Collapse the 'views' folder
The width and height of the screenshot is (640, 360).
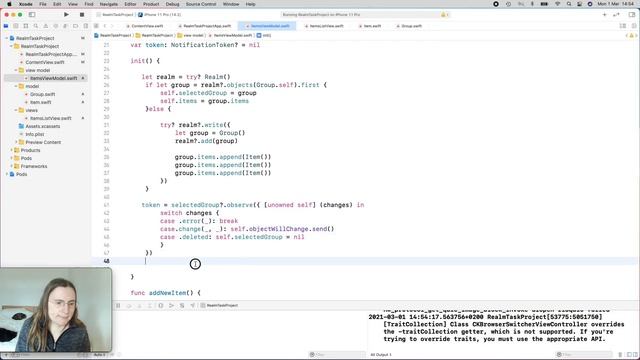coord(16,110)
